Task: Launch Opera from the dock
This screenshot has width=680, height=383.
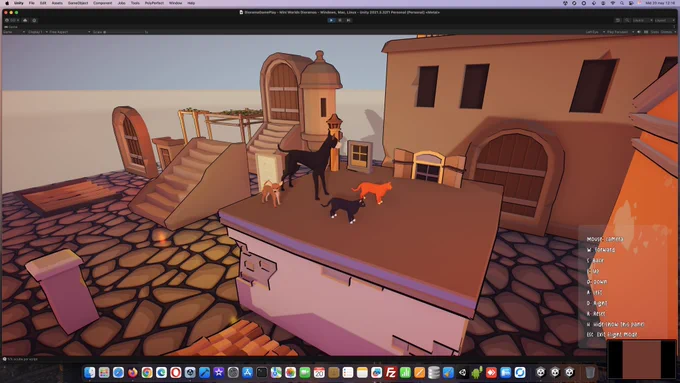Action: tap(176, 372)
